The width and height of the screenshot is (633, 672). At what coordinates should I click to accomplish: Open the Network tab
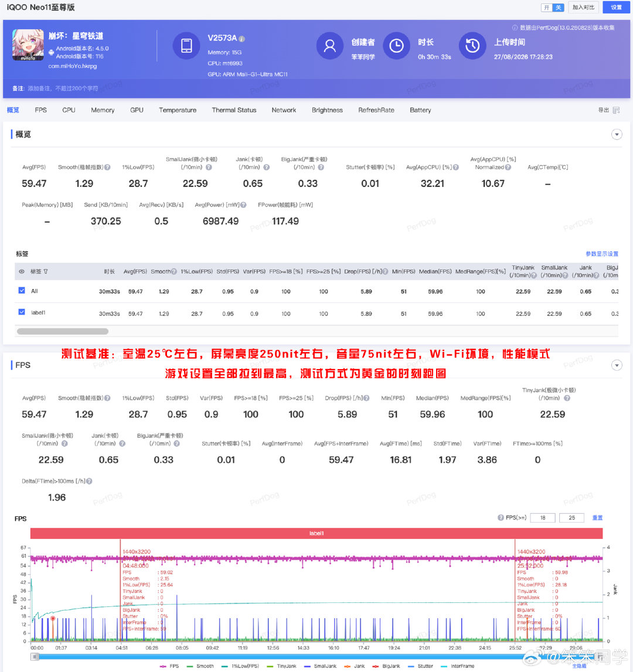284,110
